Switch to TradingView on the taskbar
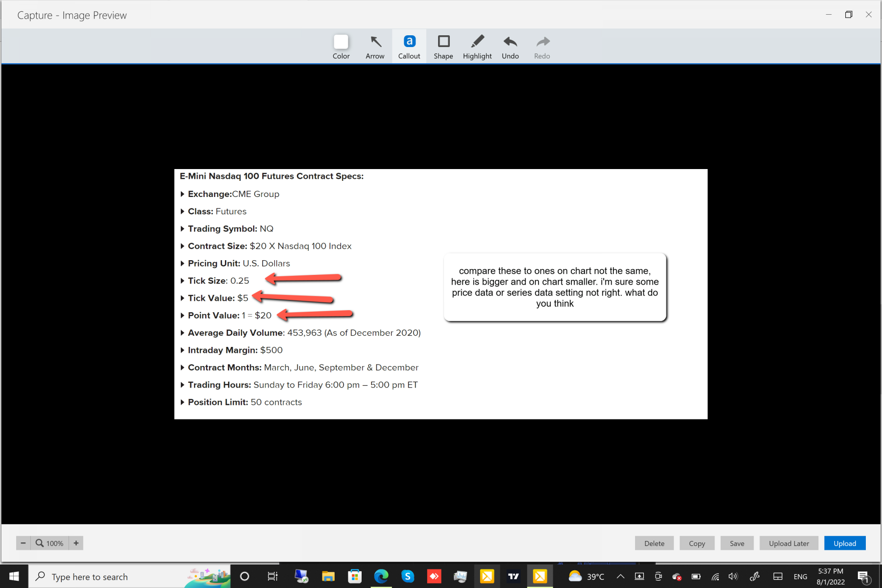The width and height of the screenshot is (882, 588). click(x=514, y=576)
